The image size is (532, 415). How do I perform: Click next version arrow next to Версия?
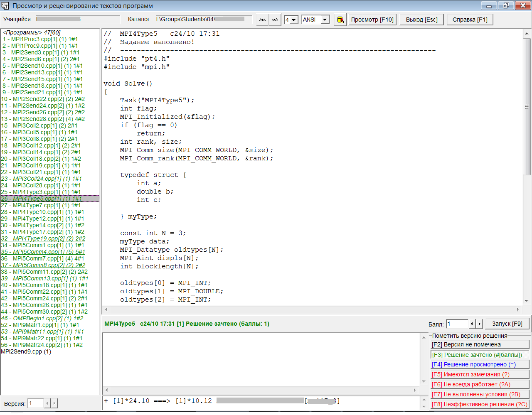tap(54, 403)
